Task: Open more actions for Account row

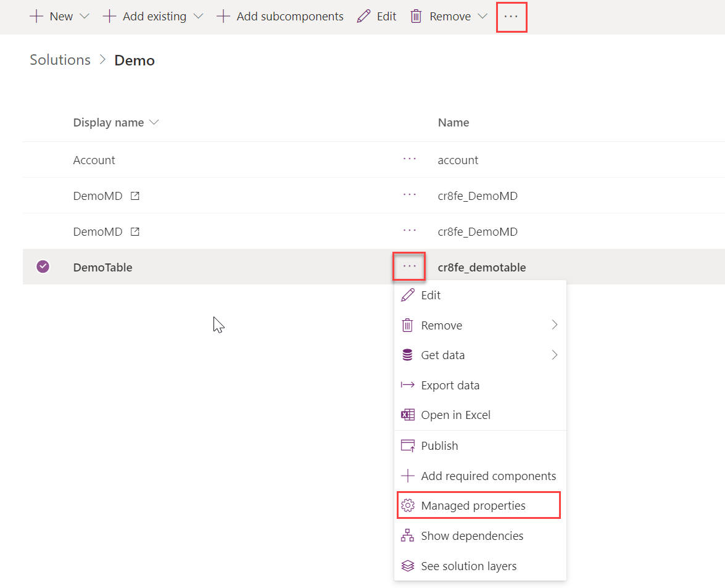Action: coord(409,159)
